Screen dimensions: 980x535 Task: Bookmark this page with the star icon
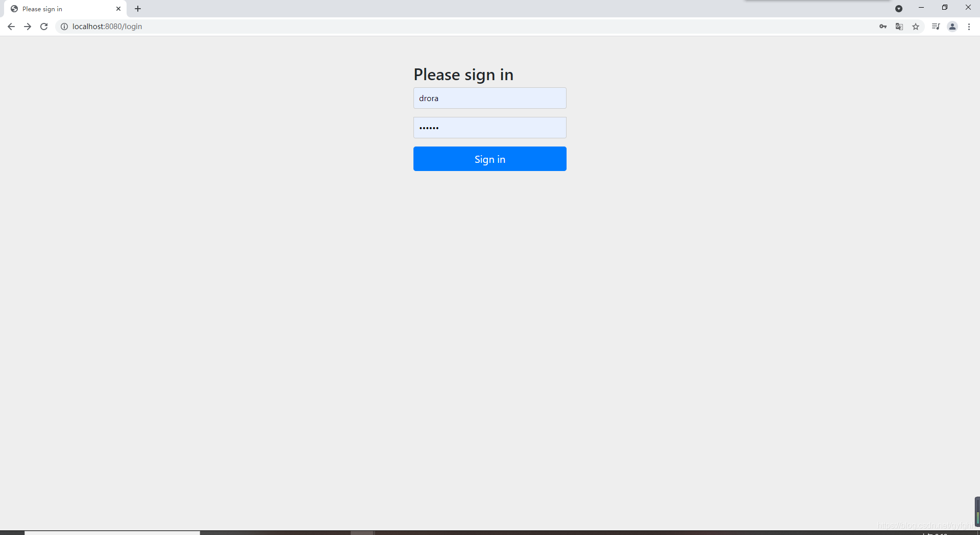coord(916,27)
